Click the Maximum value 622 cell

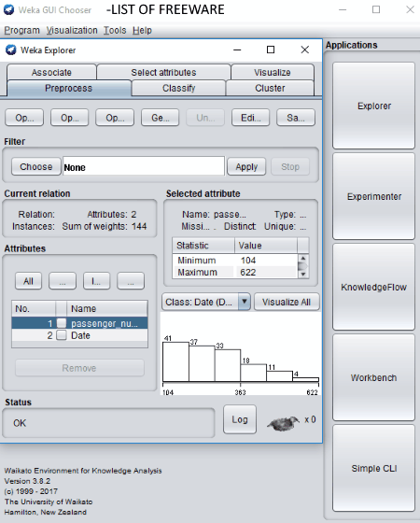point(266,272)
